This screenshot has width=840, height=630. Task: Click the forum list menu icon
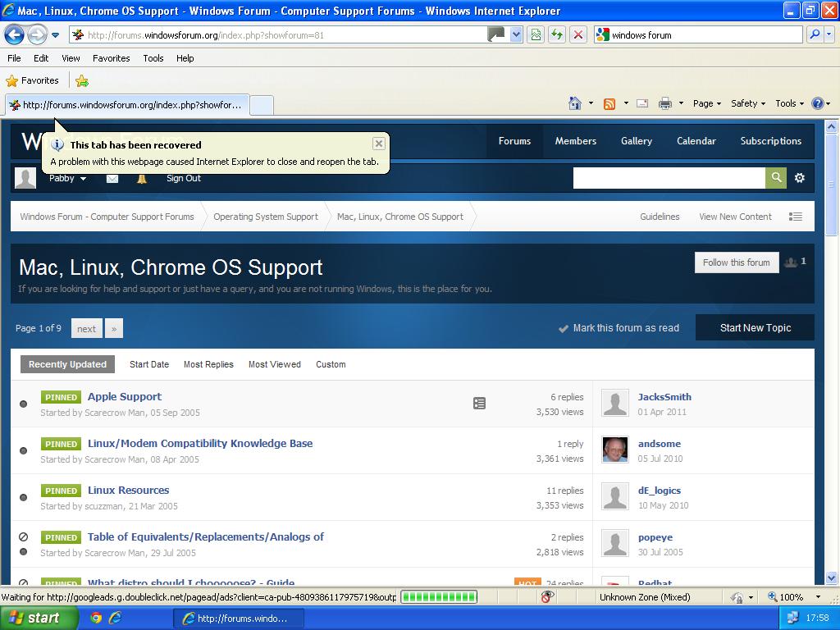(x=796, y=217)
